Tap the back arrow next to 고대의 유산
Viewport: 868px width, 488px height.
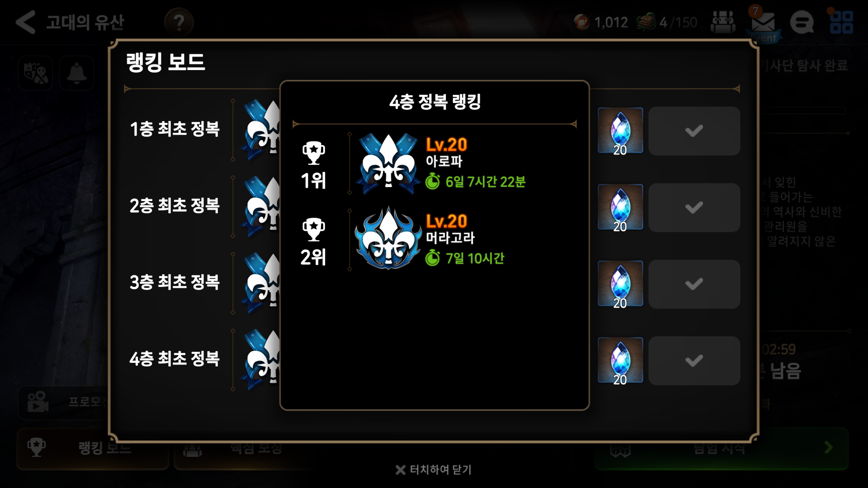tap(25, 22)
